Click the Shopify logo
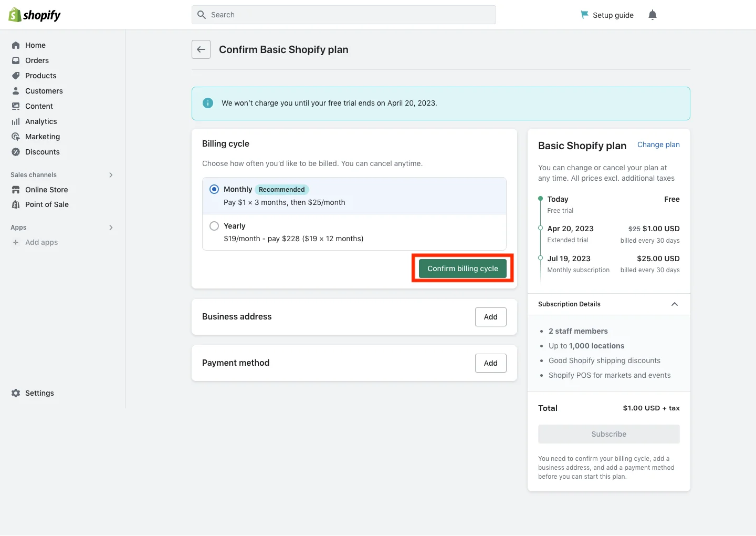756x536 pixels. click(x=35, y=15)
